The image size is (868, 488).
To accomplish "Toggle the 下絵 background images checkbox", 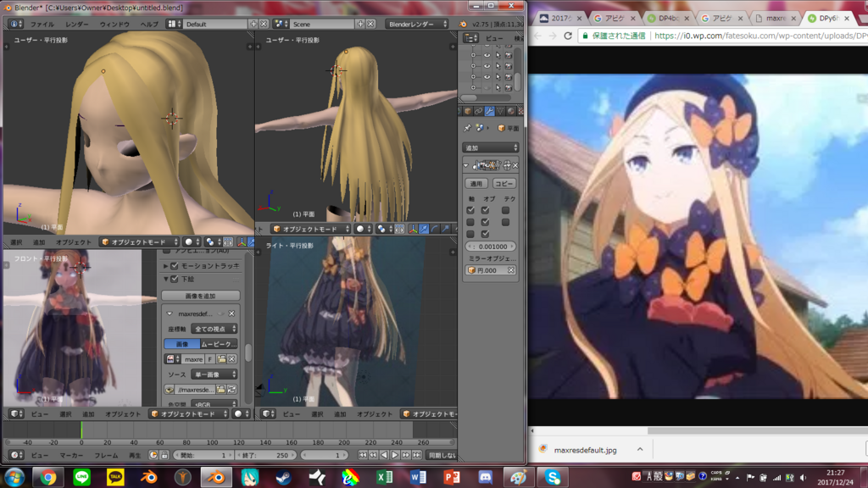I will pyautogui.click(x=175, y=279).
